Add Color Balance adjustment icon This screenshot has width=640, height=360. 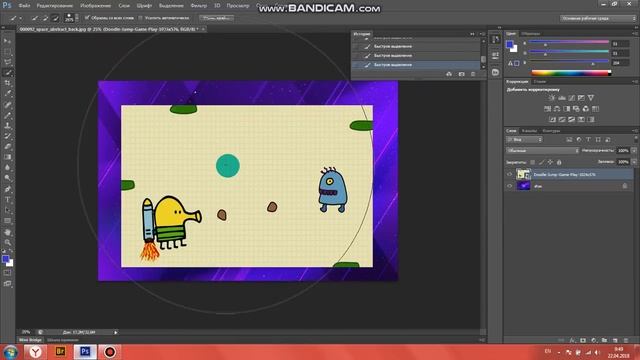click(x=557, y=109)
